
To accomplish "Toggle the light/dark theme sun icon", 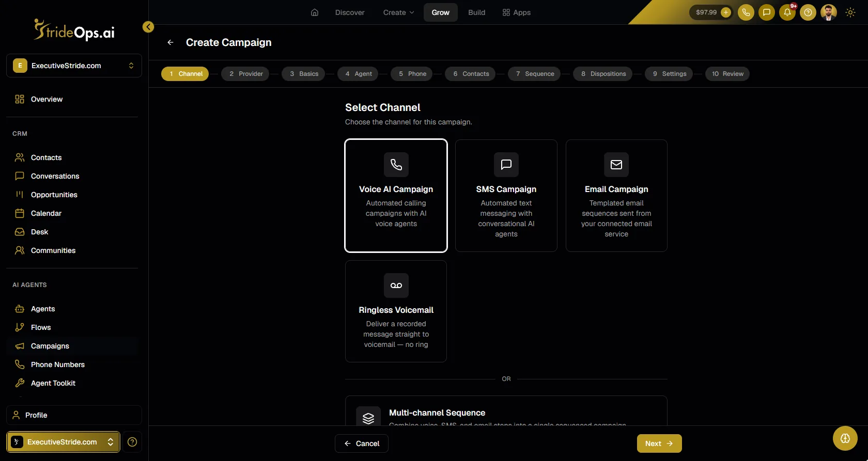I will click(x=850, y=12).
